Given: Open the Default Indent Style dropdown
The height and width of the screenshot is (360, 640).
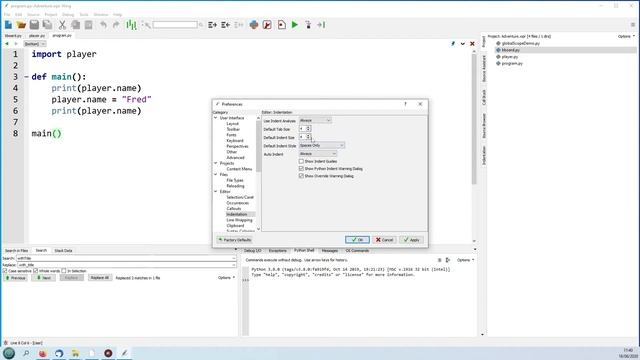Looking at the screenshot, I should click(x=322, y=145).
